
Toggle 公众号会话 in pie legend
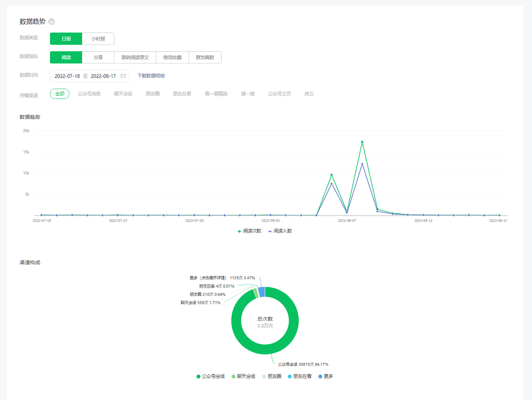coord(210,376)
